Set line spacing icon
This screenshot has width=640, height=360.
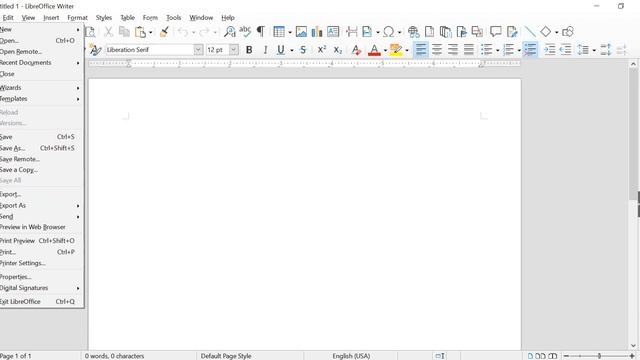[583, 50]
